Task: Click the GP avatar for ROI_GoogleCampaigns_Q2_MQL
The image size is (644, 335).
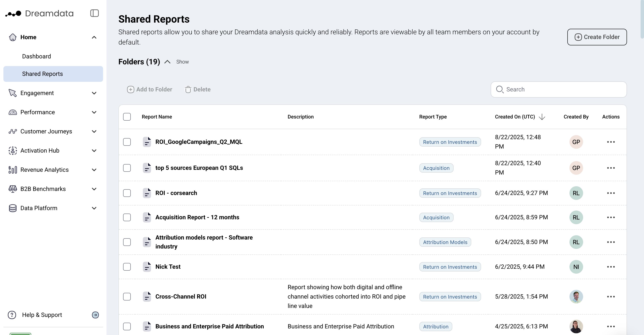Action: 576,142
